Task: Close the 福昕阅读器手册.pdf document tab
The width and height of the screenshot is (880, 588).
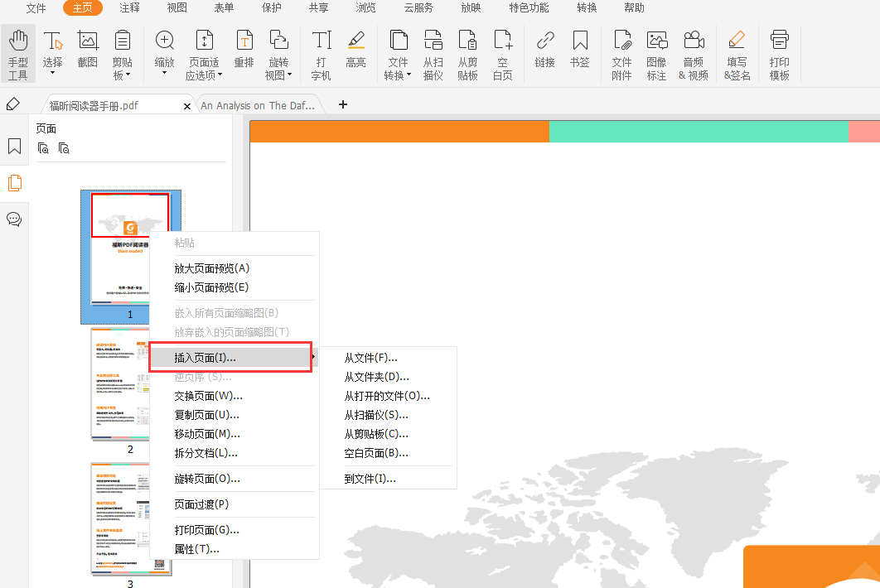Action: (x=187, y=106)
